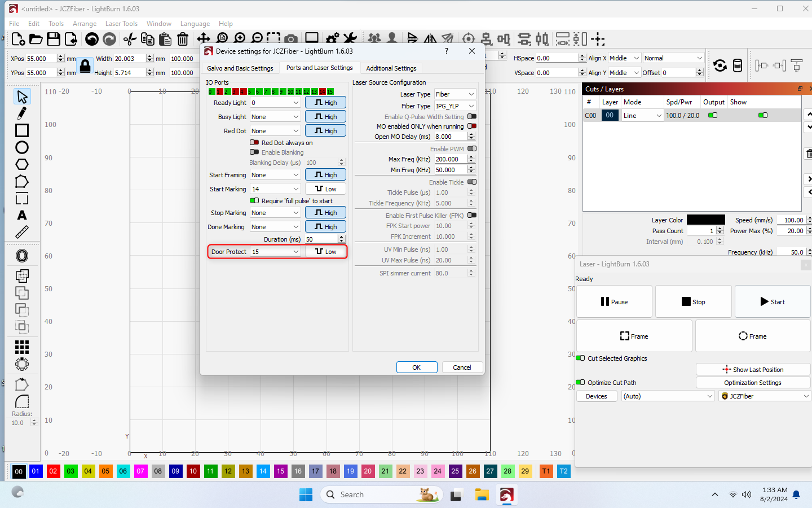Open the Tools menu

pos(56,24)
